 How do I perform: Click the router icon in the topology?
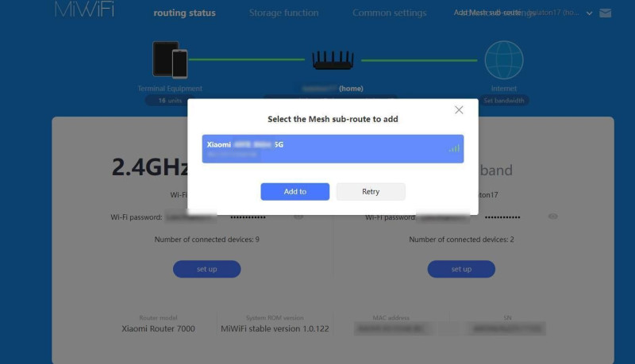pyautogui.click(x=333, y=60)
